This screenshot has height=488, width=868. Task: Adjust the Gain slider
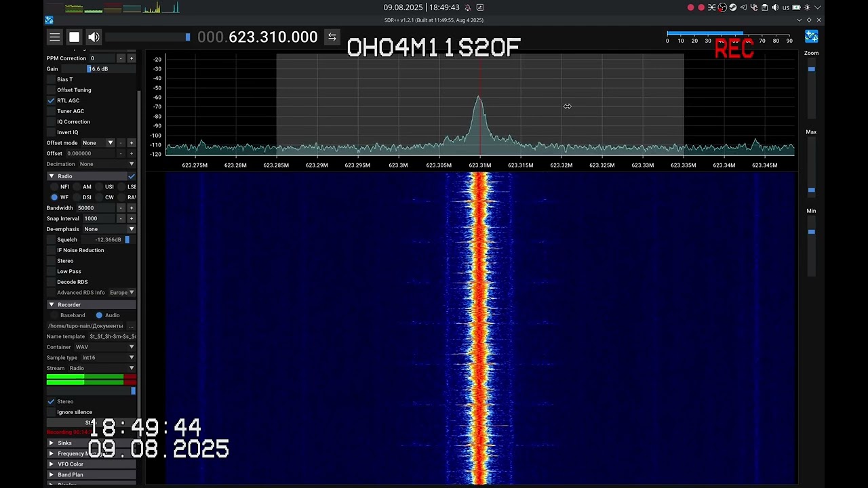click(99, 69)
